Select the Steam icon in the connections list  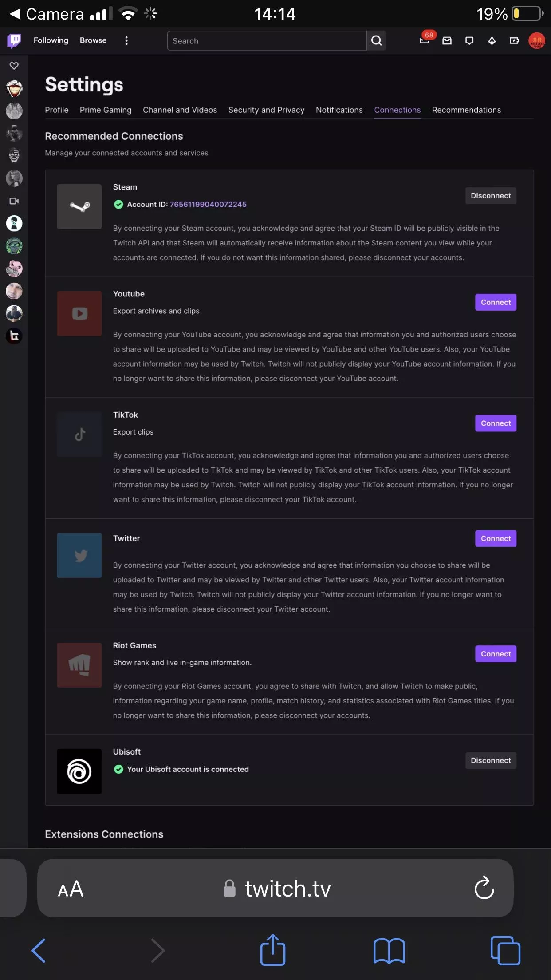[79, 206]
